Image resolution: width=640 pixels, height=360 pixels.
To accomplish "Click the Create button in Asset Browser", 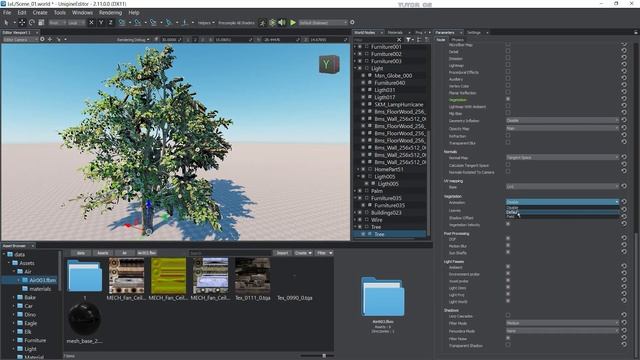I will 303,253.
